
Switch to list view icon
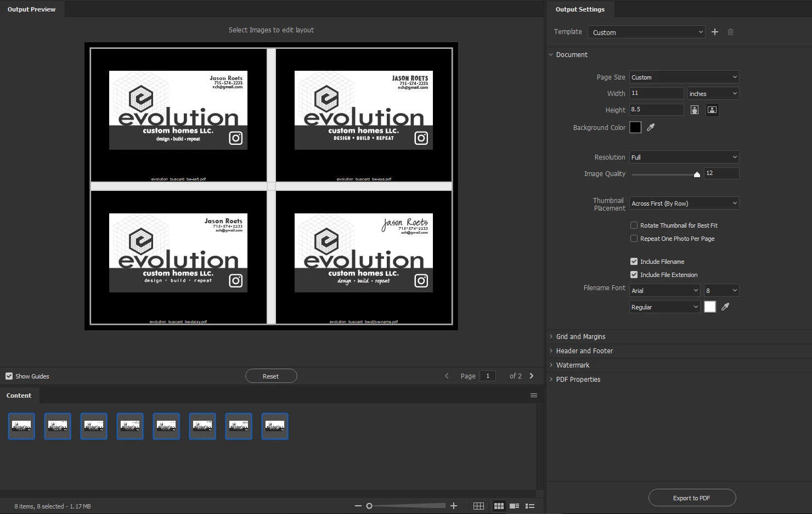pyautogui.click(x=530, y=506)
